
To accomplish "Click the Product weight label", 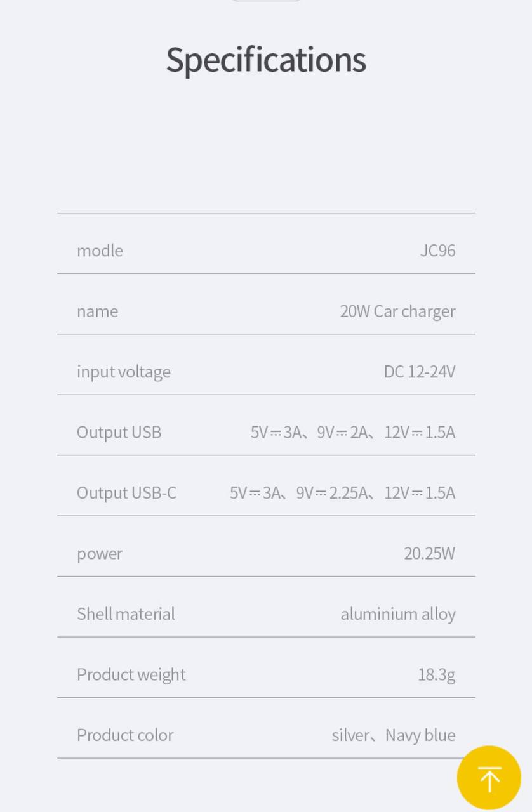I will [131, 674].
